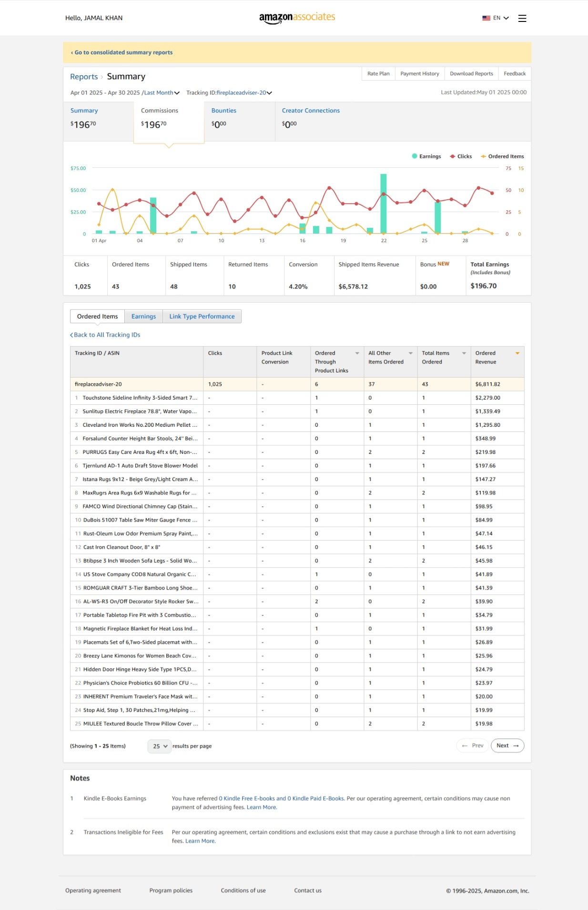Toggle Ordered Items legend marker

click(483, 156)
